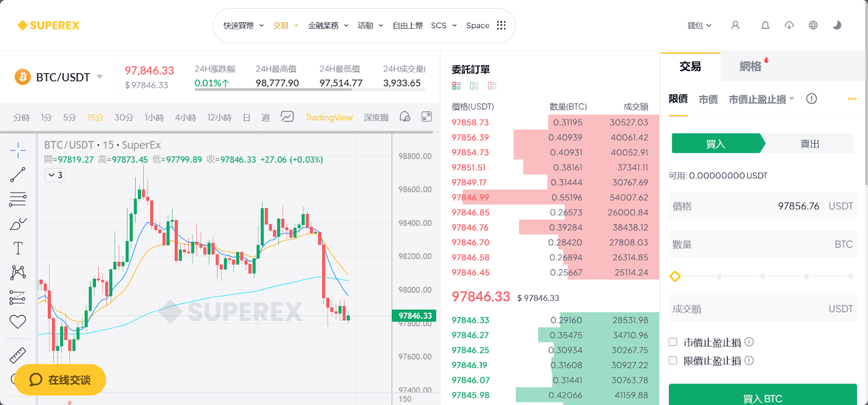This screenshot has height=405, width=868.
Task: Open the three-dot more options
Action: click(852, 99)
